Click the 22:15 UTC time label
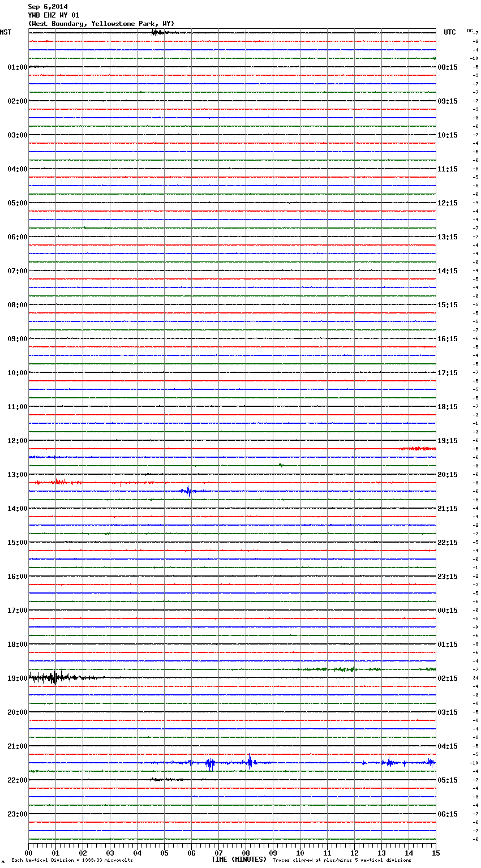Image resolution: width=481 pixels, height=868 pixels. 448,543
